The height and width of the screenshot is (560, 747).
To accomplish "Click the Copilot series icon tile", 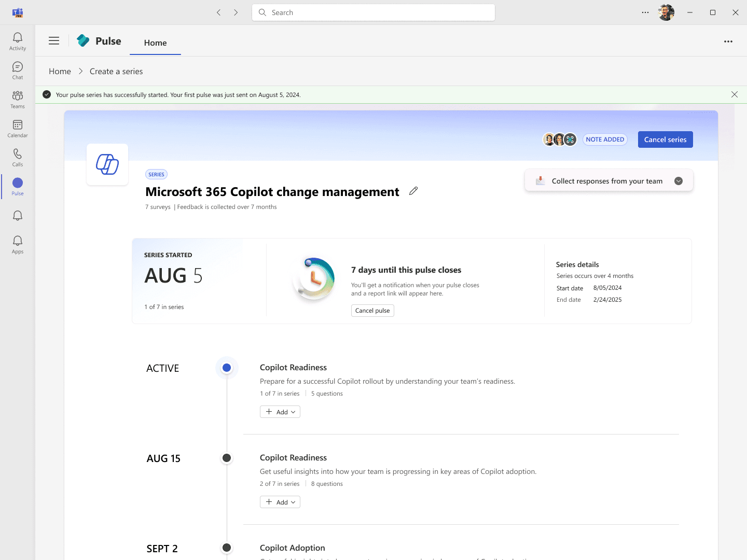I will pos(107,164).
